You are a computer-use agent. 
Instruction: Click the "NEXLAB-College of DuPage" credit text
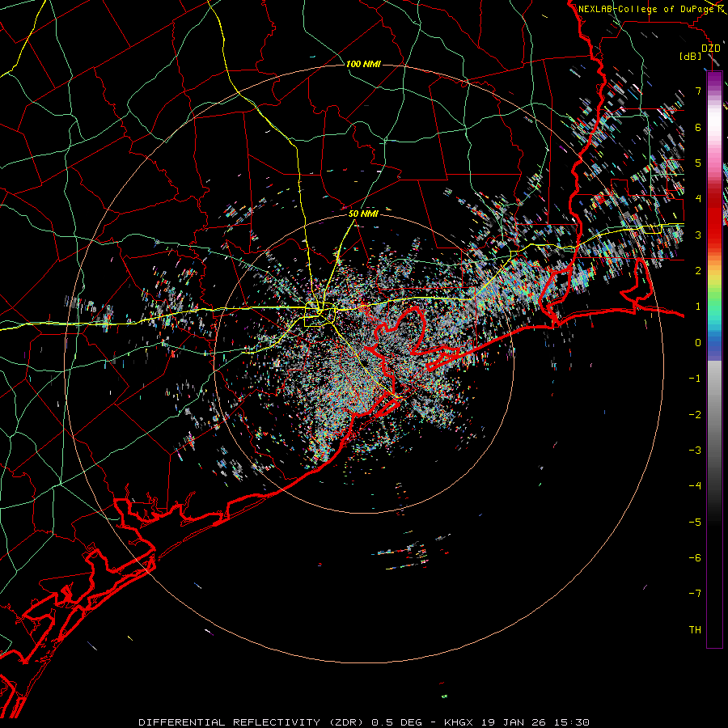646,9
